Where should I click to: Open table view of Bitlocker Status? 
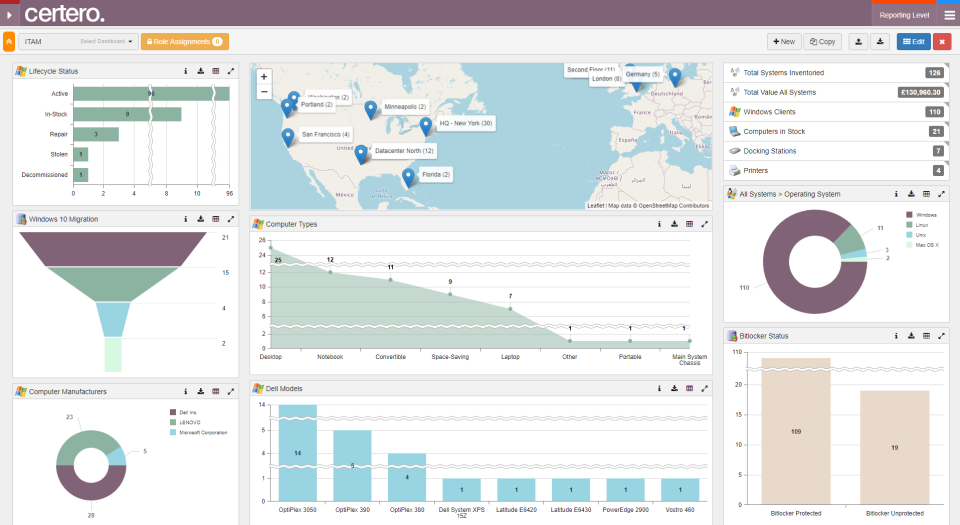[926, 336]
